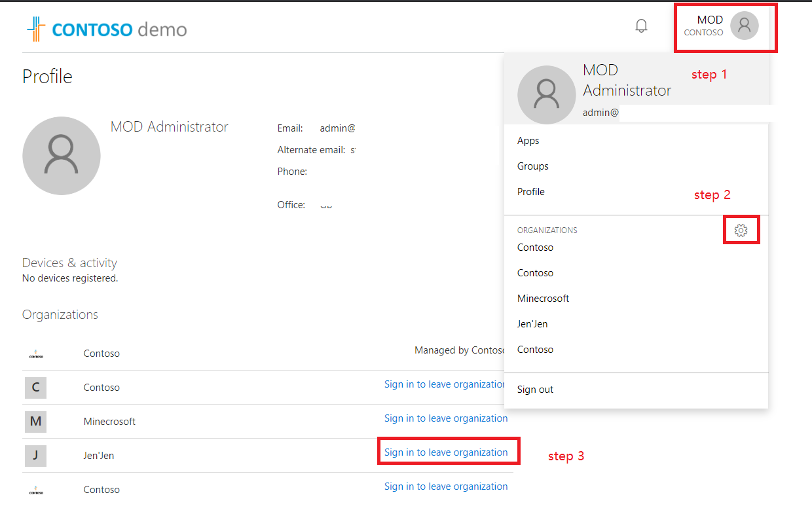812x512 pixels.
Task: Open Groups from the account menu
Action: [532, 166]
